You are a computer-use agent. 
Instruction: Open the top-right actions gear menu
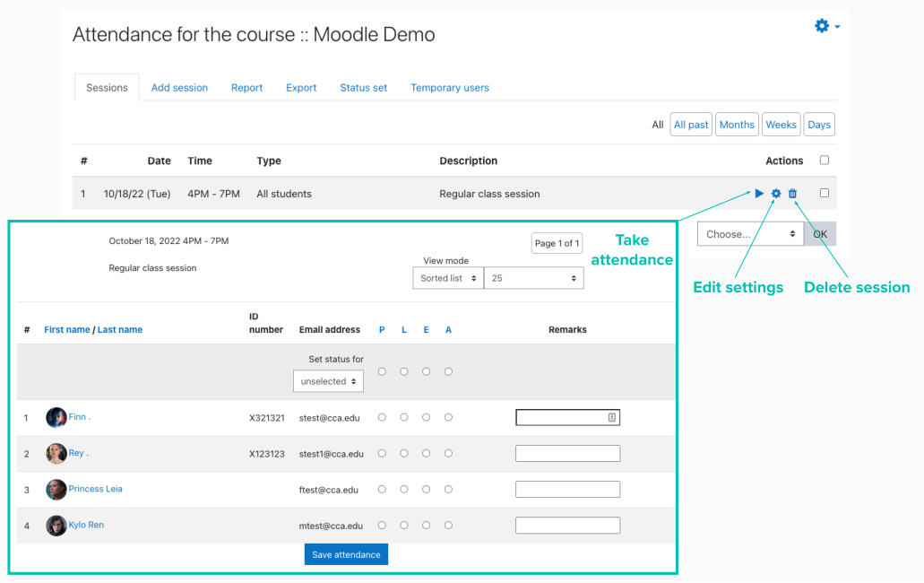825,27
